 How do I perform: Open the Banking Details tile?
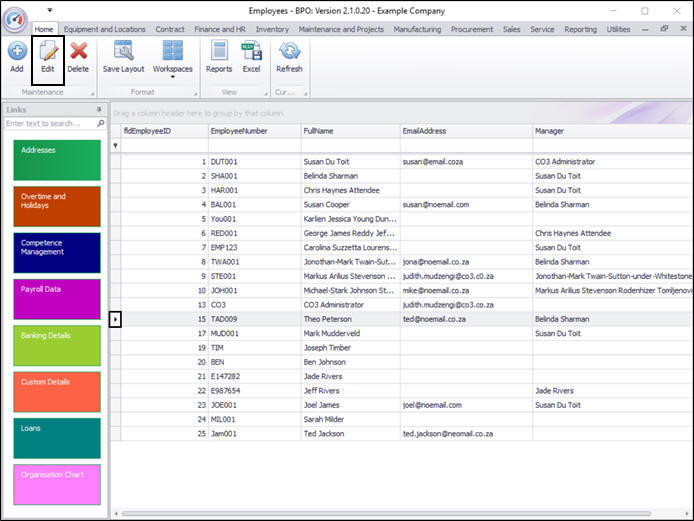pos(57,345)
